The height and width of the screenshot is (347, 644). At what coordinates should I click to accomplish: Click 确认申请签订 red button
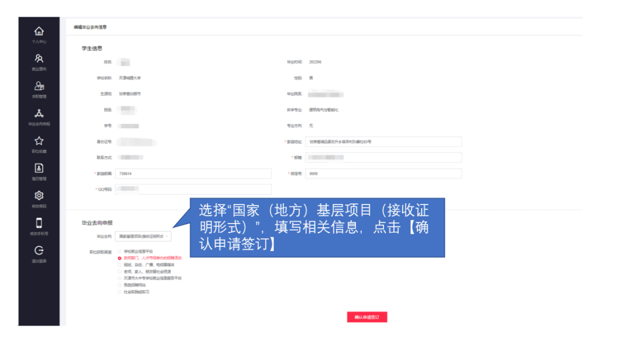(367, 317)
